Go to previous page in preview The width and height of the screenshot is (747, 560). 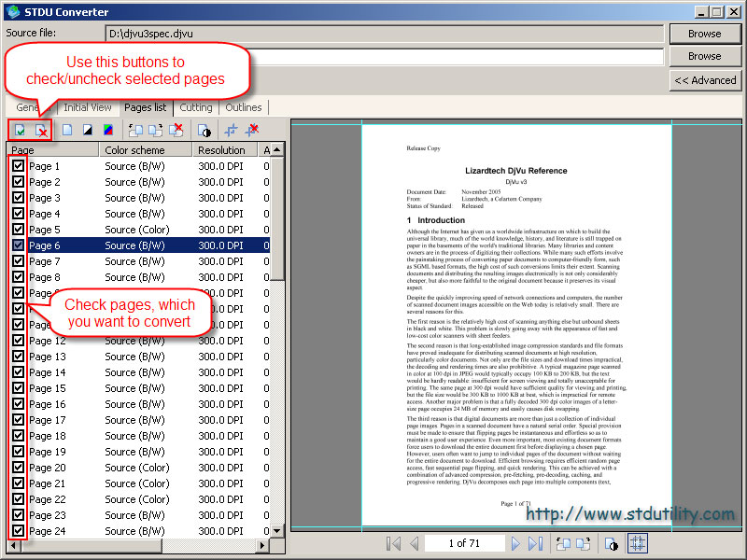414,543
